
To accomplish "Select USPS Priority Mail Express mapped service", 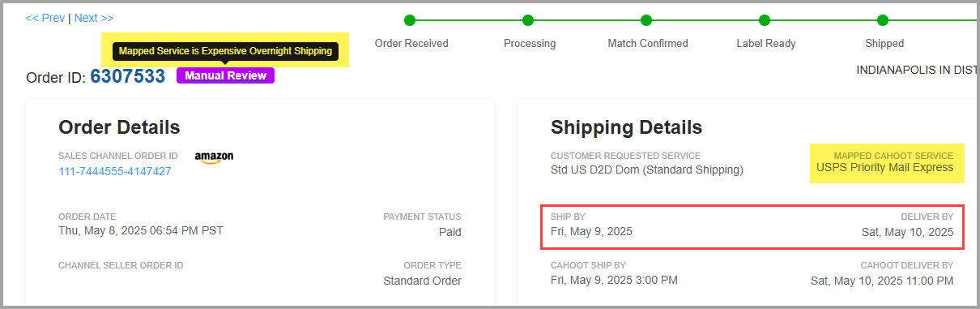I will 885,168.
